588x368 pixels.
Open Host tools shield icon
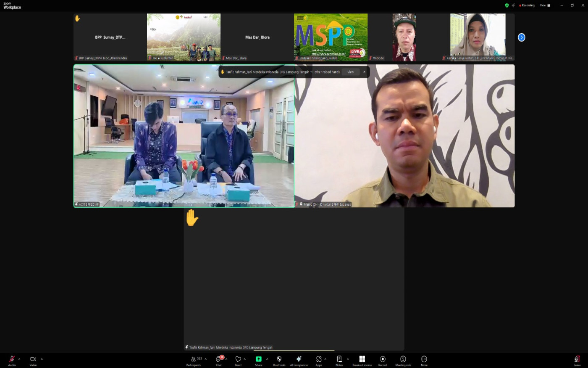click(279, 360)
